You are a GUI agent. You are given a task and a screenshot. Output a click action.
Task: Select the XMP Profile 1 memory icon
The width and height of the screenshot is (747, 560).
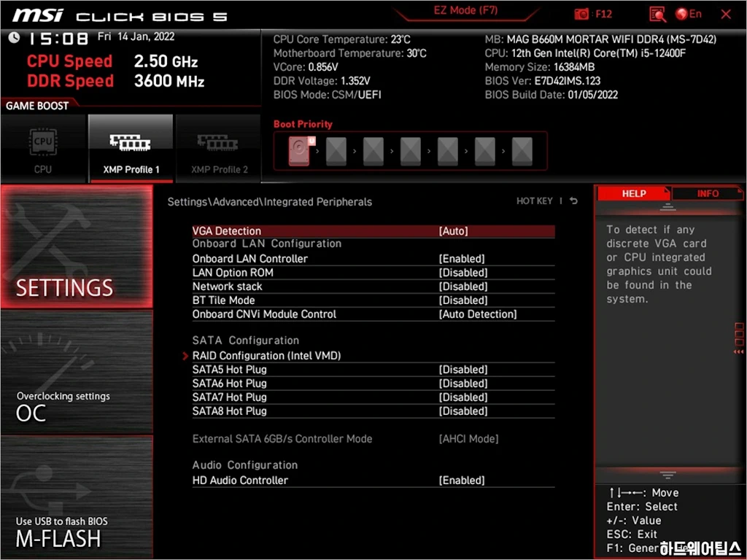130,142
